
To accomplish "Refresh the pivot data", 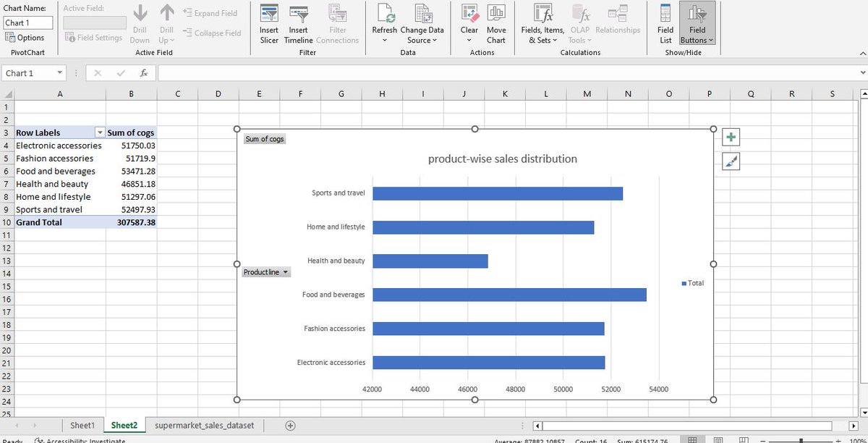I will point(384,17).
